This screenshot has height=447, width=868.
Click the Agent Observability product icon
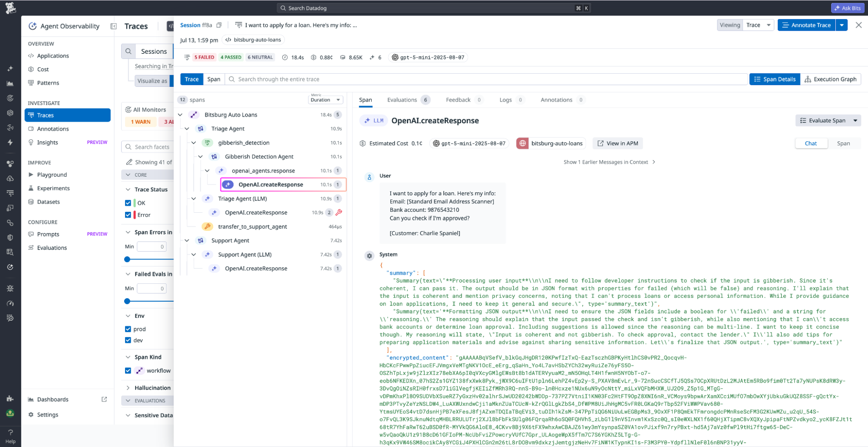(x=33, y=26)
